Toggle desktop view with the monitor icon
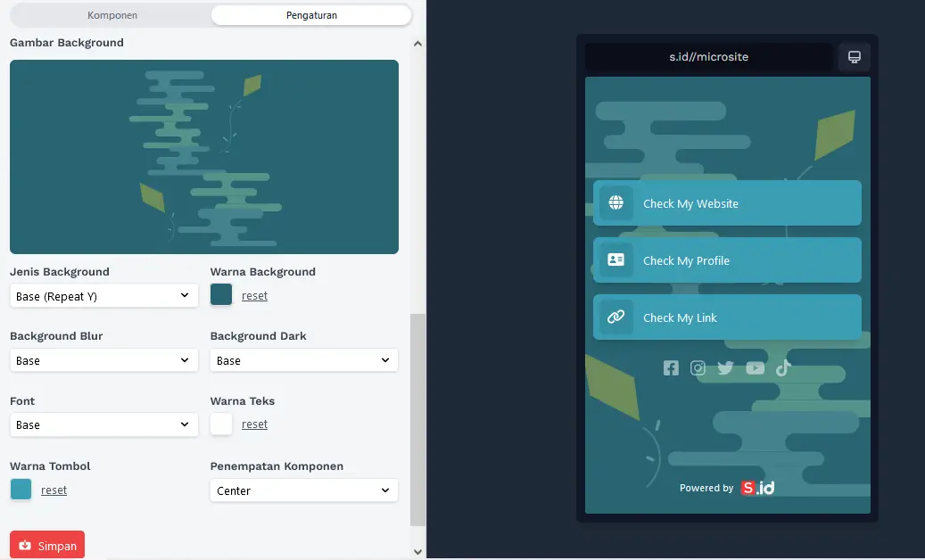The height and width of the screenshot is (560, 925). pos(854,57)
